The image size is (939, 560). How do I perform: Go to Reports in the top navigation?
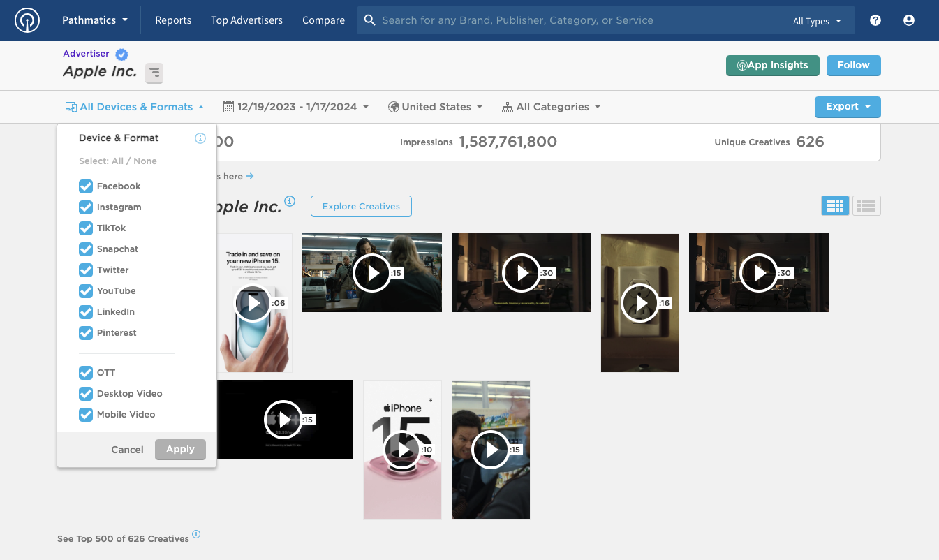pyautogui.click(x=173, y=20)
